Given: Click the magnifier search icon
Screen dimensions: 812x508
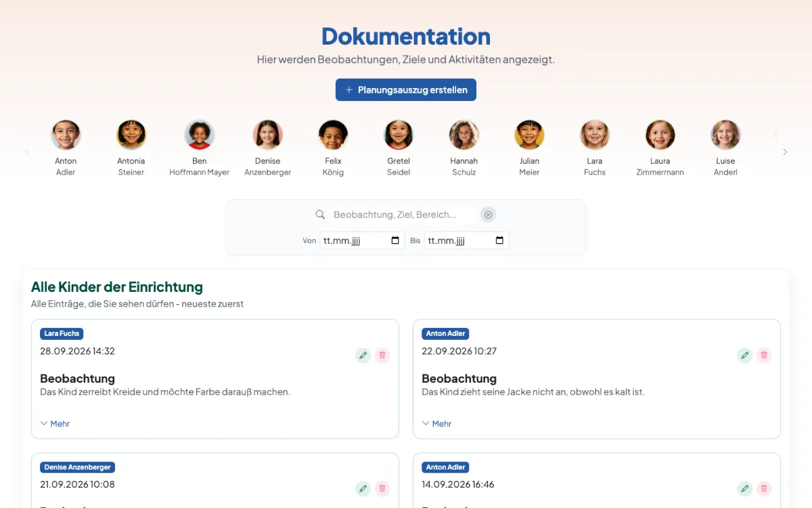Looking at the screenshot, I should coord(321,215).
